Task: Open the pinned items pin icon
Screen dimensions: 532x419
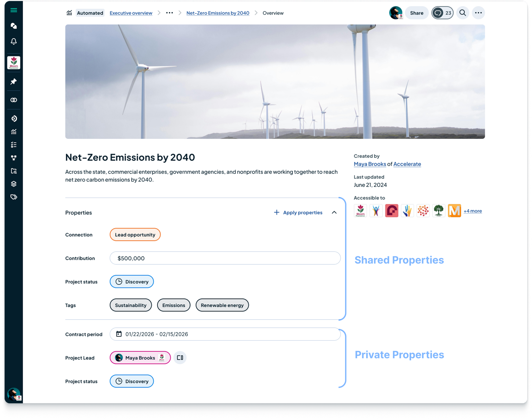Action: 14,81
